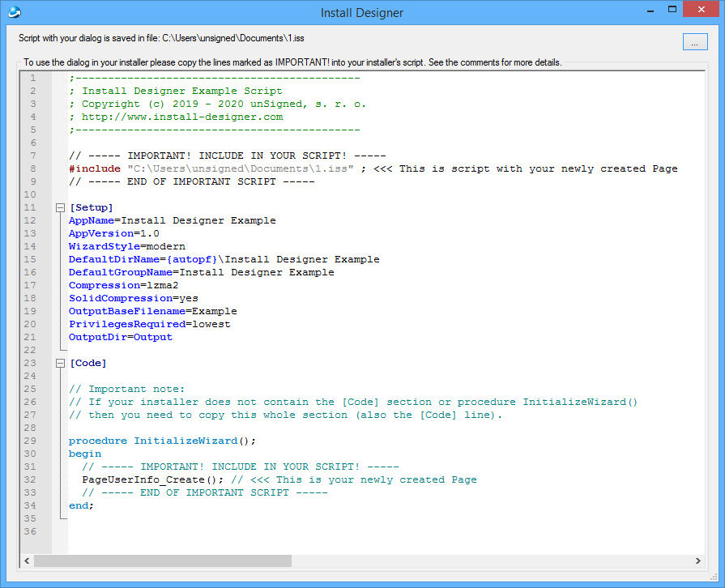The image size is (725, 588).
Task: Click the horizontal scrollbar thumb
Action: point(163,560)
